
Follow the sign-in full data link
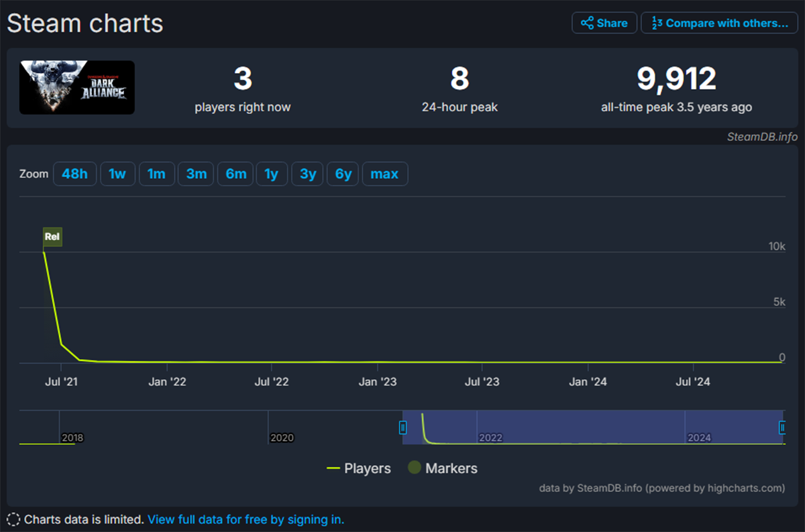(x=246, y=519)
